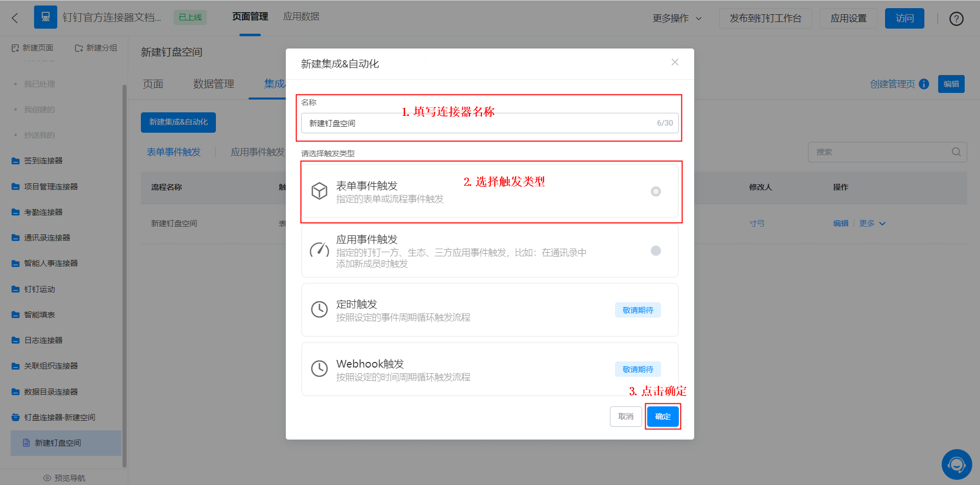Click the Webhook触发 option card

pyautogui.click(x=490, y=369)
